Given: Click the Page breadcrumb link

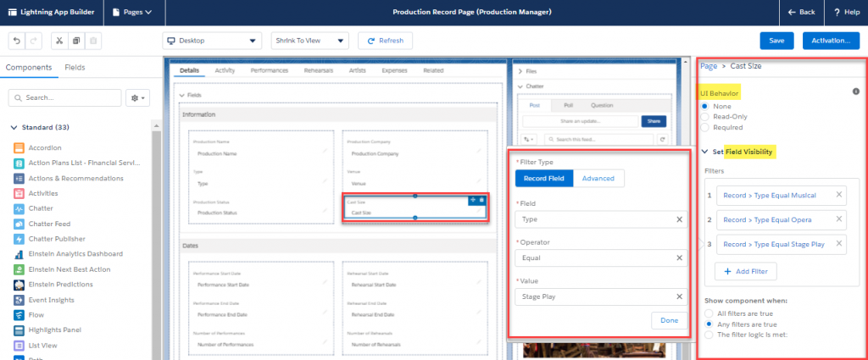Looking at the screenshot, I should click(x=709, y=66).
